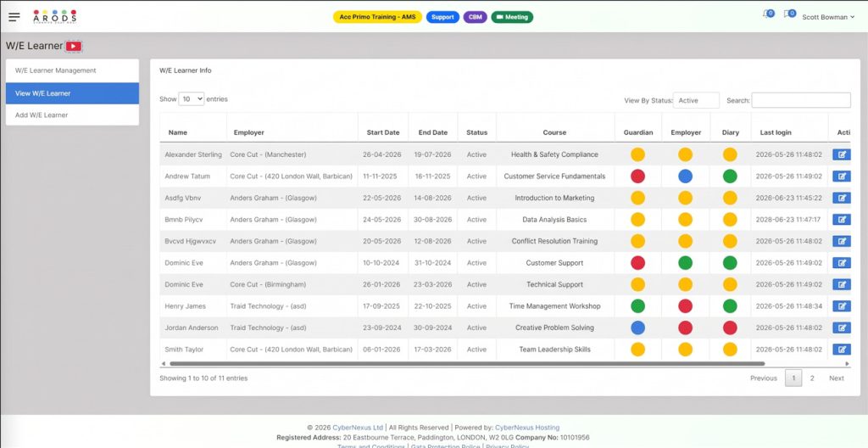Open the Show entries count dropdown
868x448 pixels.
point(192,99)
